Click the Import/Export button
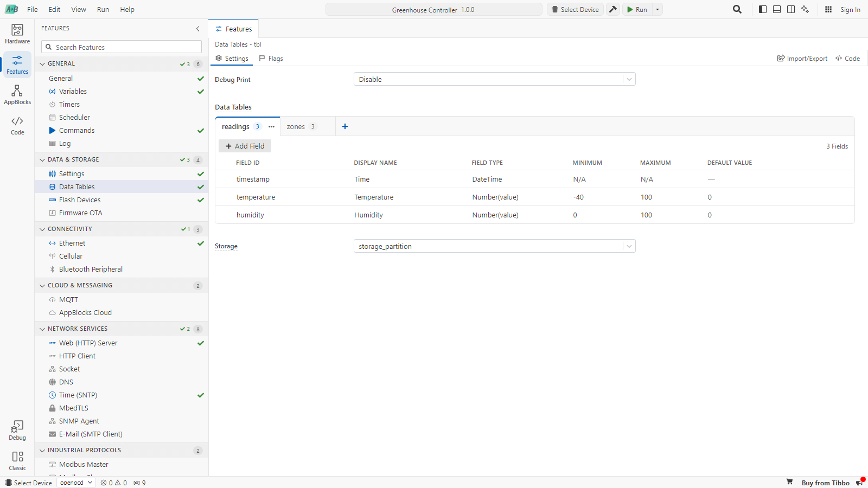The image size is (868, 488). point(802,59)
